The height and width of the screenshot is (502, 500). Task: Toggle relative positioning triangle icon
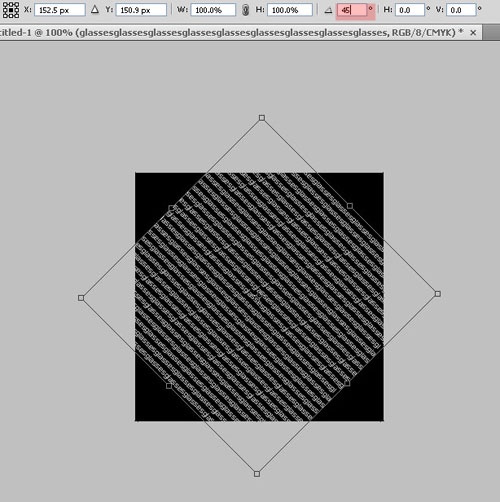click(x=95, y=10)
